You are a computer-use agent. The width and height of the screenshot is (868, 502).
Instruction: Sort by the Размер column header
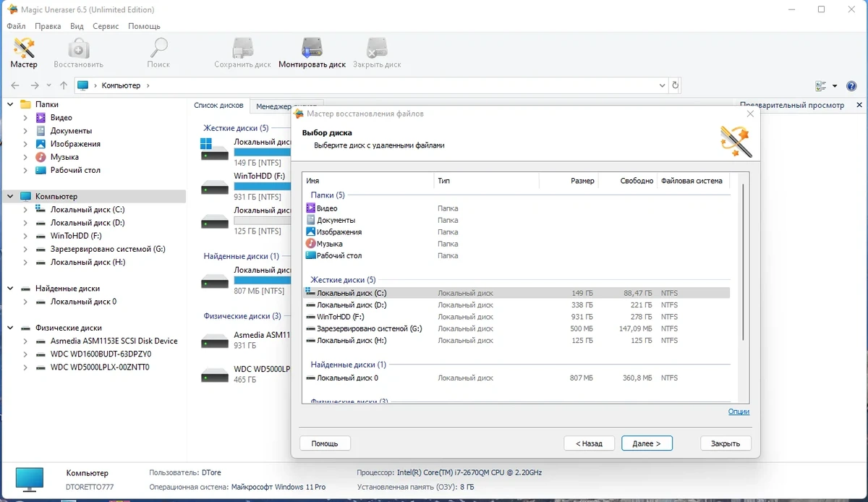pyautogui.click(x=568, y=181)
